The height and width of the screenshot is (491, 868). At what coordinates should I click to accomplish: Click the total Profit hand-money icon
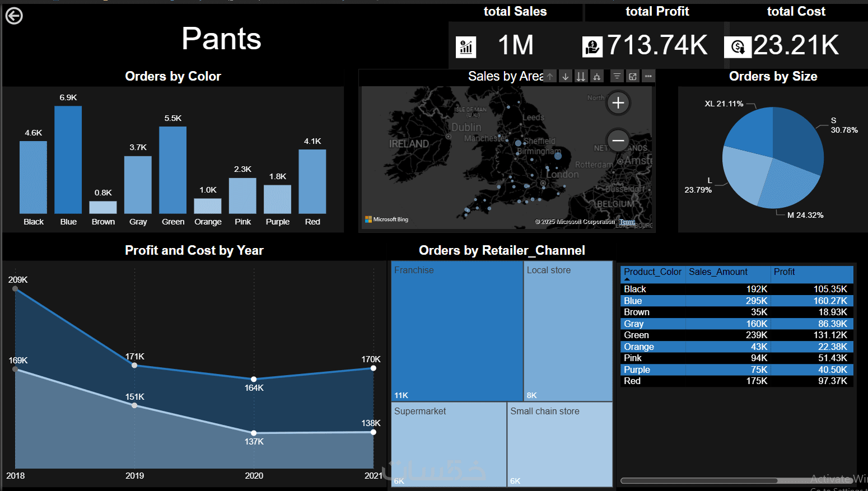click(x=592, y=47)
